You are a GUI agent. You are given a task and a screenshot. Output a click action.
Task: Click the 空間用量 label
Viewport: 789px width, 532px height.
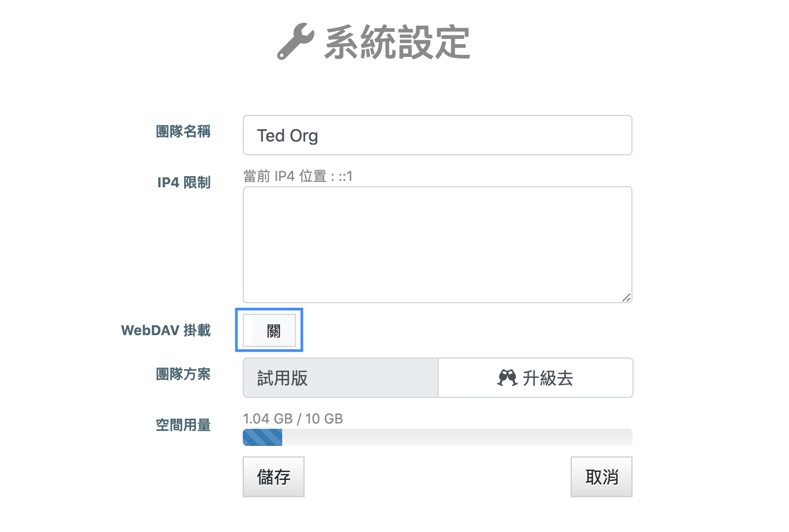[x=183, y=425]
